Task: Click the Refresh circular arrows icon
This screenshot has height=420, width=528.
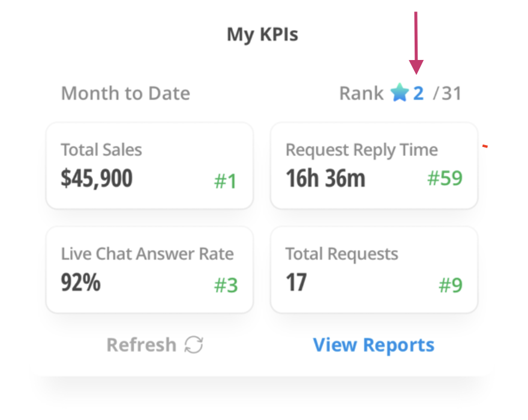Action: click(x=194, y=345)
